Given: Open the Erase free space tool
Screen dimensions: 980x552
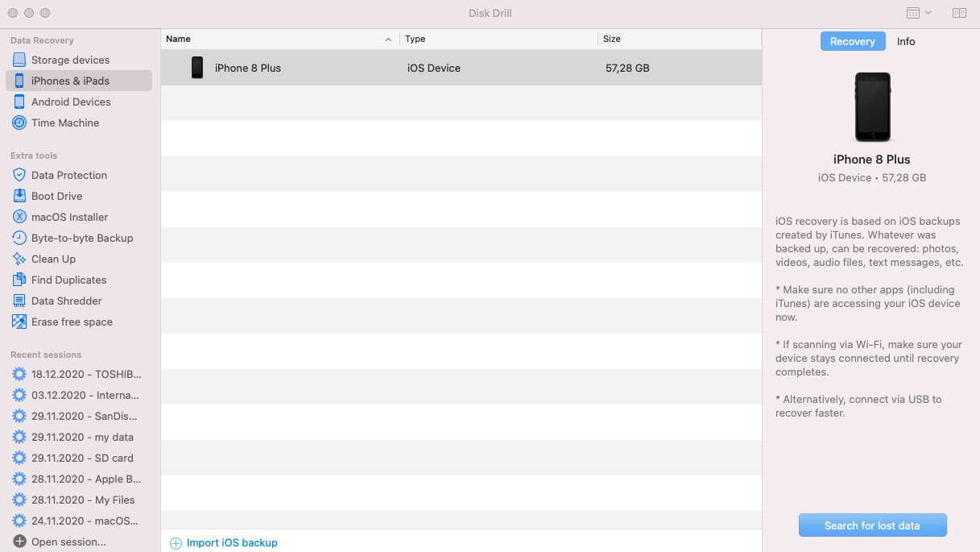Looking at the screenshot, I should 79,322.
